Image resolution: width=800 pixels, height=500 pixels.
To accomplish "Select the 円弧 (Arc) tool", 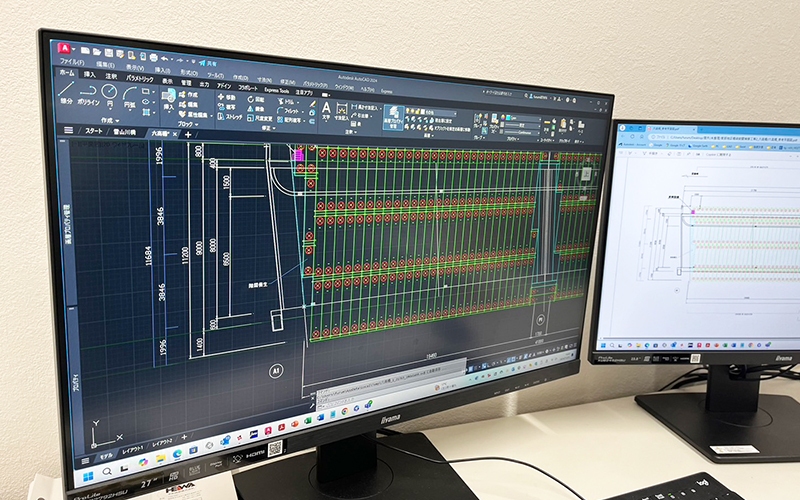I will point(130,95).
